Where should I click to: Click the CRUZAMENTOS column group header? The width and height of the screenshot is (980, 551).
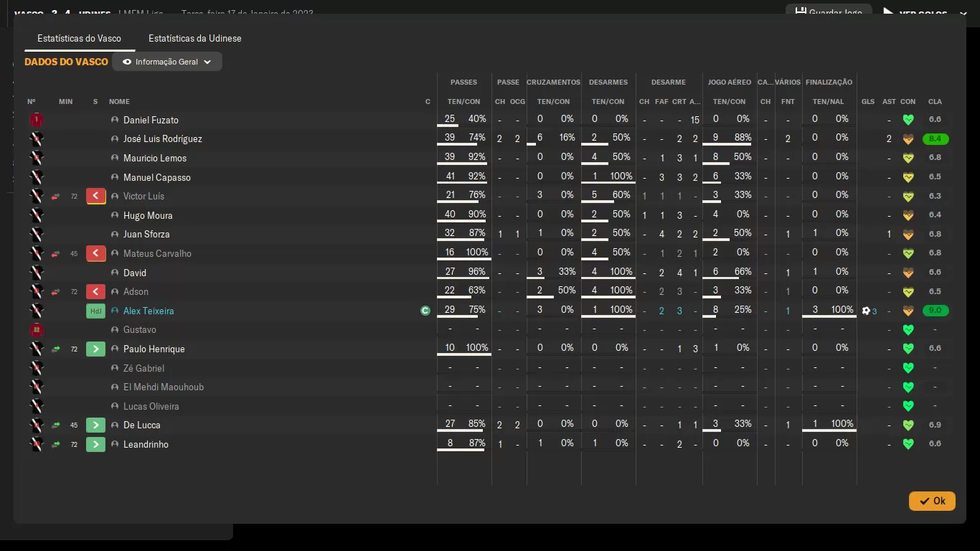553,83
